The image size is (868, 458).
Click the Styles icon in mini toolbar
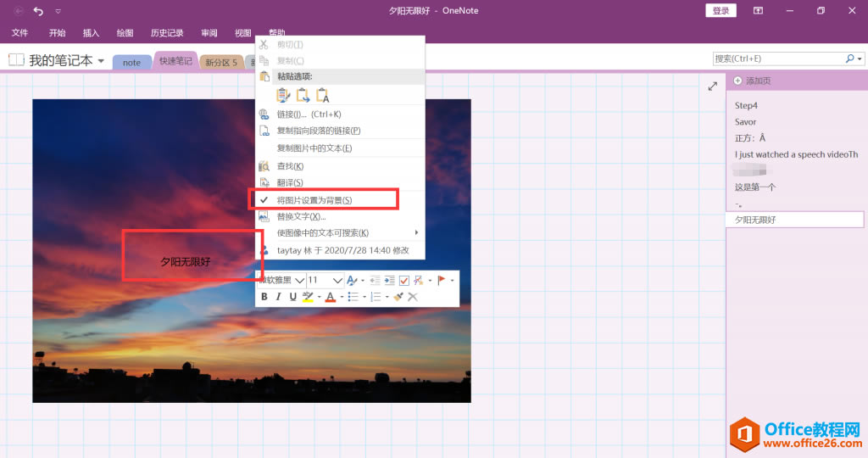pos(351,280)
